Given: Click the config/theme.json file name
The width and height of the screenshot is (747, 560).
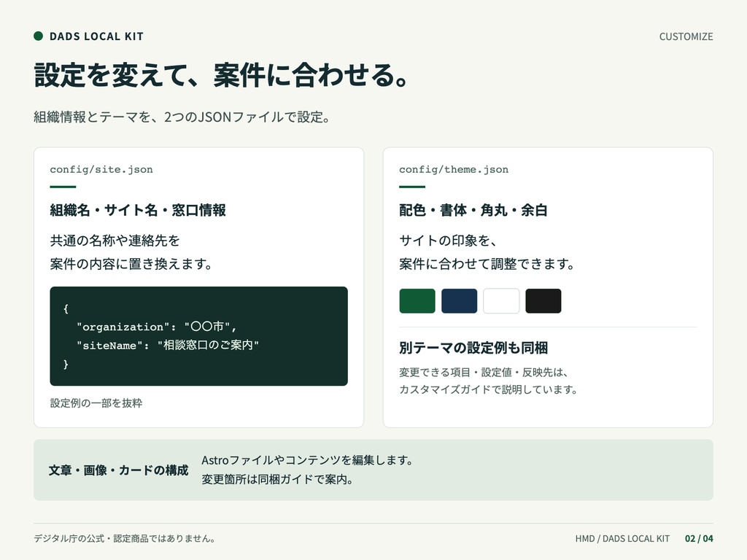Looking at the screenshot, I should click(454, 169).
